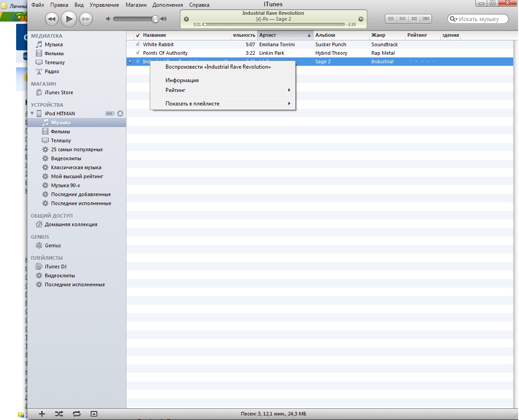Open Видеоклипы playlist under iPod HITMAN
Image resolution: width=519 pixels, height=420 pixels.
[66, 158]
